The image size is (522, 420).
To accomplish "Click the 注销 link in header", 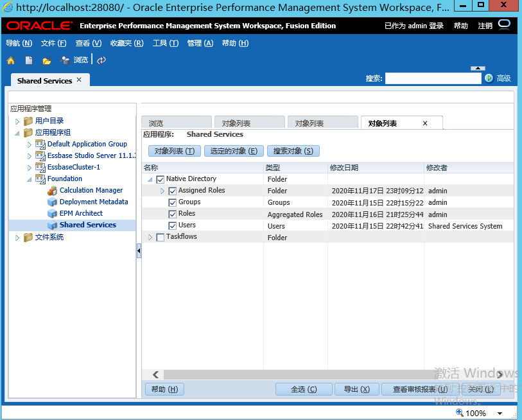I will click(x=485, y=26).
